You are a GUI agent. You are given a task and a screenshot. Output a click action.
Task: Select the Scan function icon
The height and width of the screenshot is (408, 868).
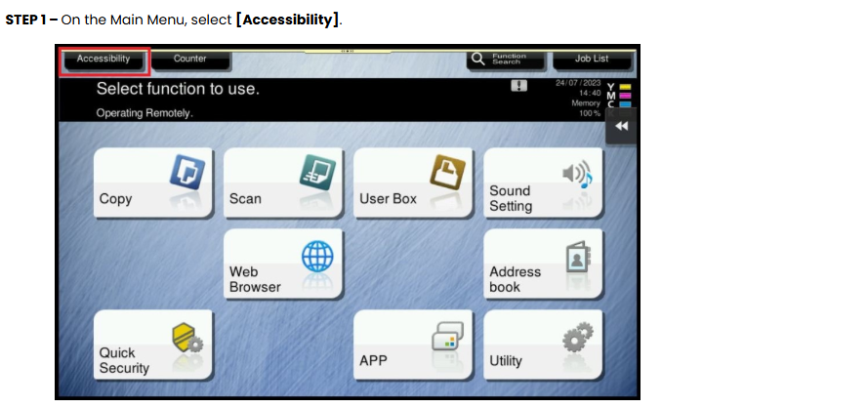tap(317, 171)
